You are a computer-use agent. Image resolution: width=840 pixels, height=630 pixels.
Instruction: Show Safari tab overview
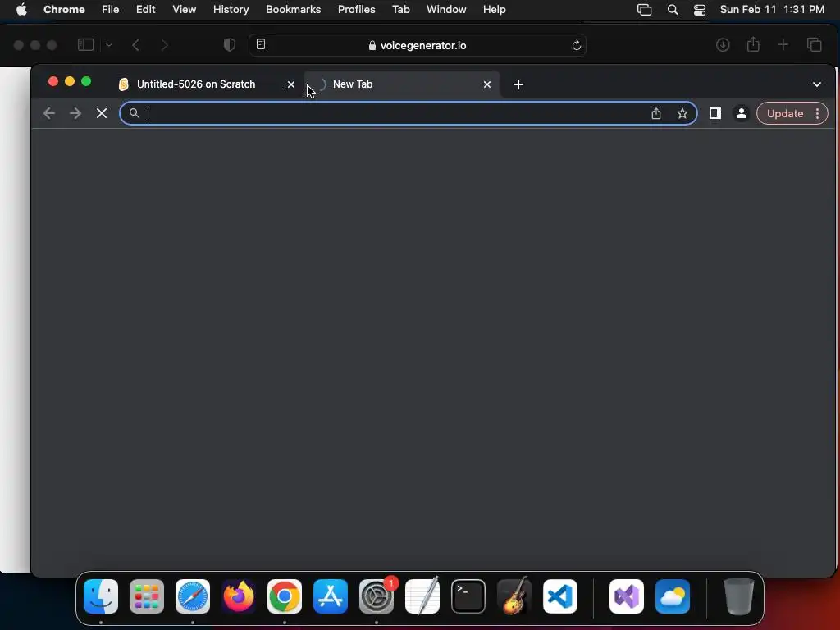(x=815, y=45)
